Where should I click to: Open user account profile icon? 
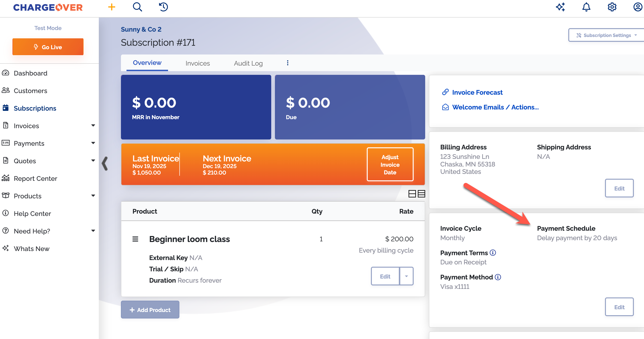click(638, 7)
